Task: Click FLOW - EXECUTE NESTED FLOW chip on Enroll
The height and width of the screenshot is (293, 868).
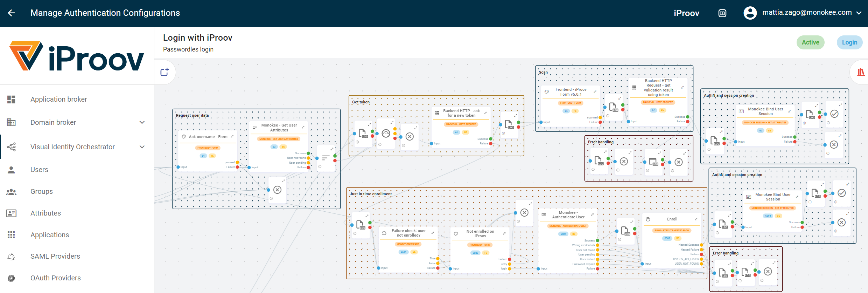Action: click(x=672, y=231)
